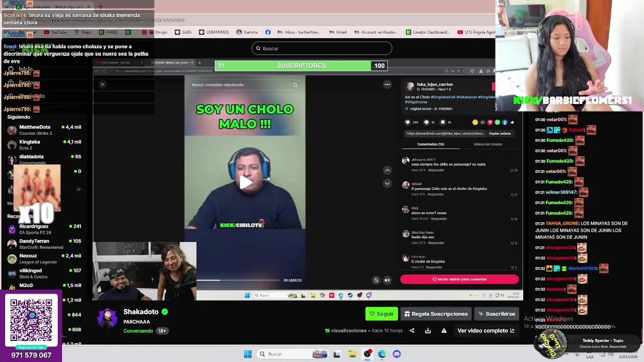Share TikTok video via Facebook icon

[505, 122]
